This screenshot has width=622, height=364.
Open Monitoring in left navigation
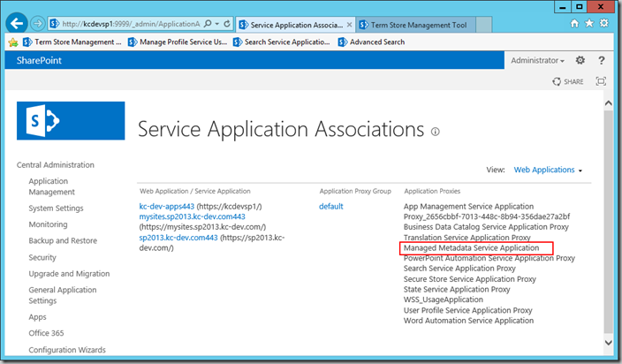48,224
